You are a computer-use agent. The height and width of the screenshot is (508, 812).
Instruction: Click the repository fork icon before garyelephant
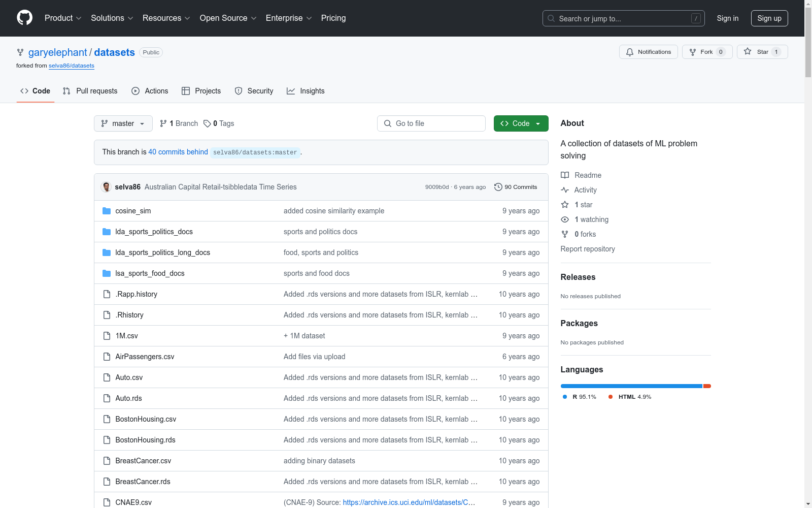coord(20,52)
